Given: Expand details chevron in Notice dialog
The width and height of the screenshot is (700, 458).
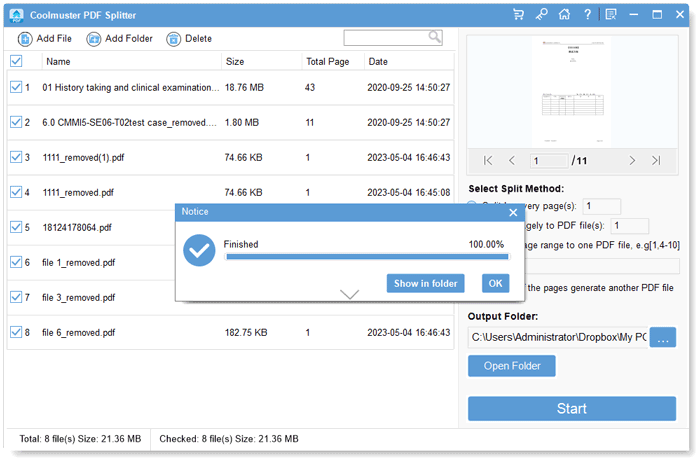Looking at the screenshot, I should [349, 294].
